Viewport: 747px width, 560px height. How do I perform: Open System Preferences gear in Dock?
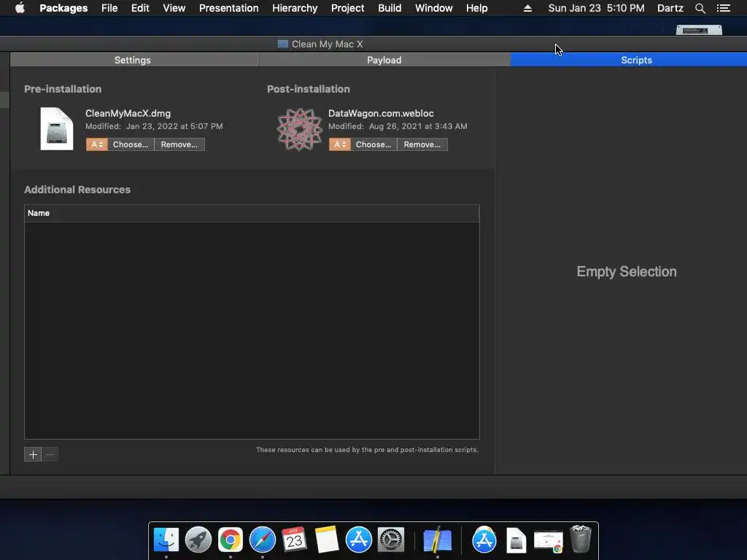(391, 540)
